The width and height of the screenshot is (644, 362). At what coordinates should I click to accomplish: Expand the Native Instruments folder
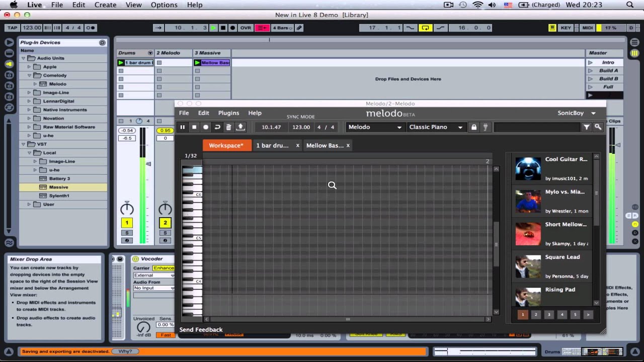point(29,110)
